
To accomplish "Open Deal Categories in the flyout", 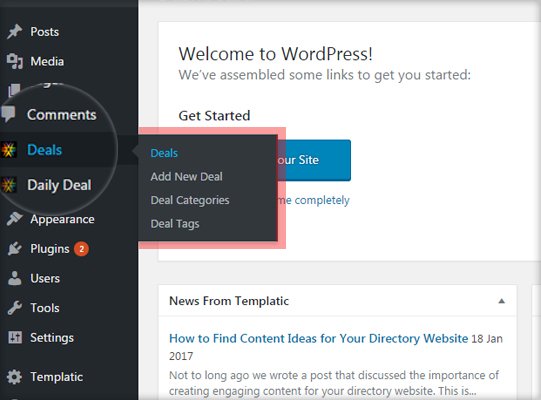I will tap(190, 200).
